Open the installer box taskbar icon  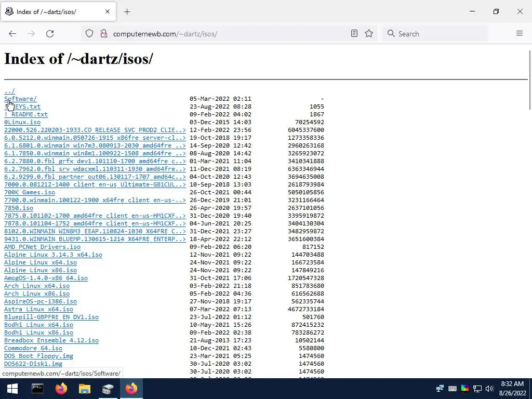108,389
